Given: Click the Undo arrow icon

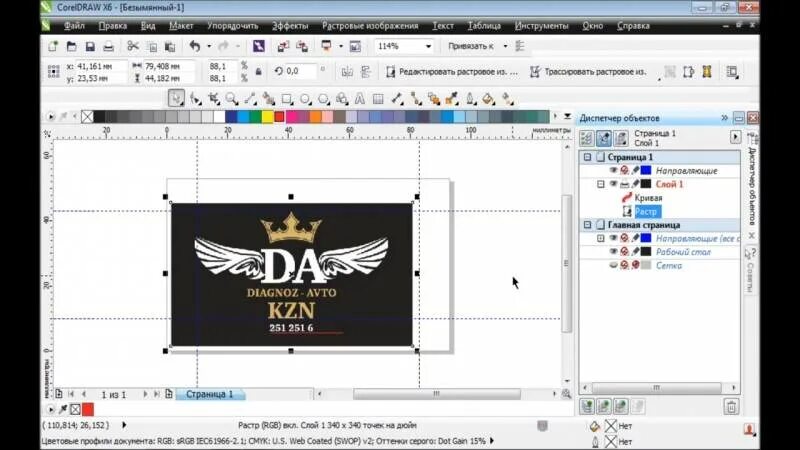Looking at the screenshot, I should (x=195, y=46).
